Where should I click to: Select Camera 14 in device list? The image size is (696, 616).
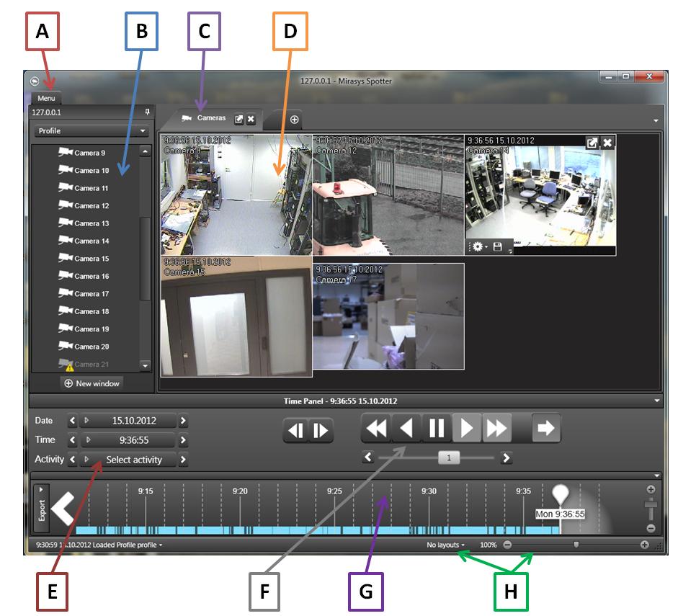(x=84, y=241)
